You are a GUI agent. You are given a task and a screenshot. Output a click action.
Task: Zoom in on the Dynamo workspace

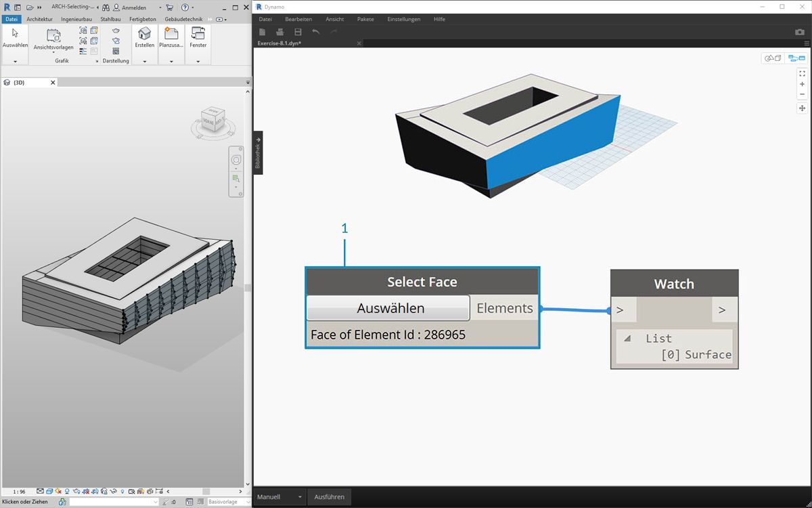coord(802,84)
